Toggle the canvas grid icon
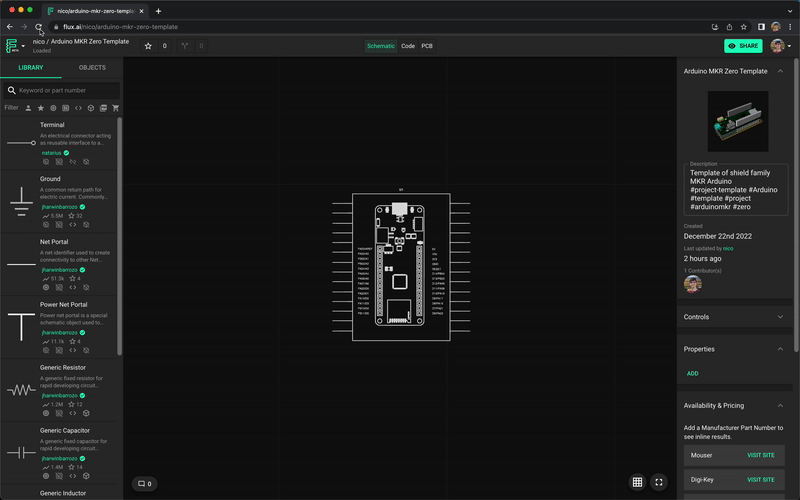The height and width of the screenshot is (500, 800). pos(637,482)
